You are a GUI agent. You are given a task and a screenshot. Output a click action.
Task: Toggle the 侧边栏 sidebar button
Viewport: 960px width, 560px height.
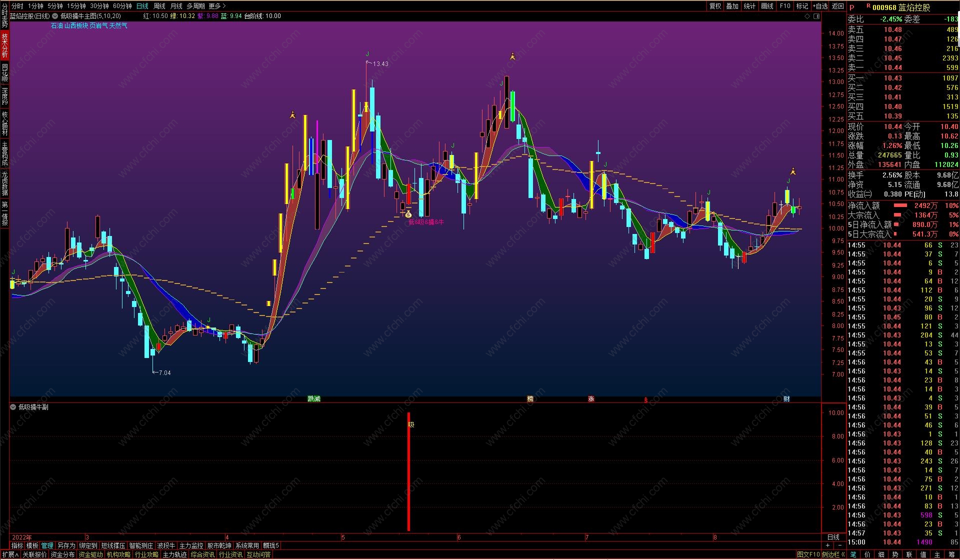pos(833,554)
